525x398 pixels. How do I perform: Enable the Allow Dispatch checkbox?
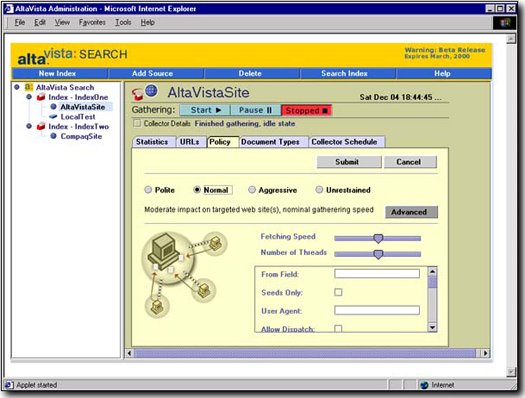click(x=338, y=328)
